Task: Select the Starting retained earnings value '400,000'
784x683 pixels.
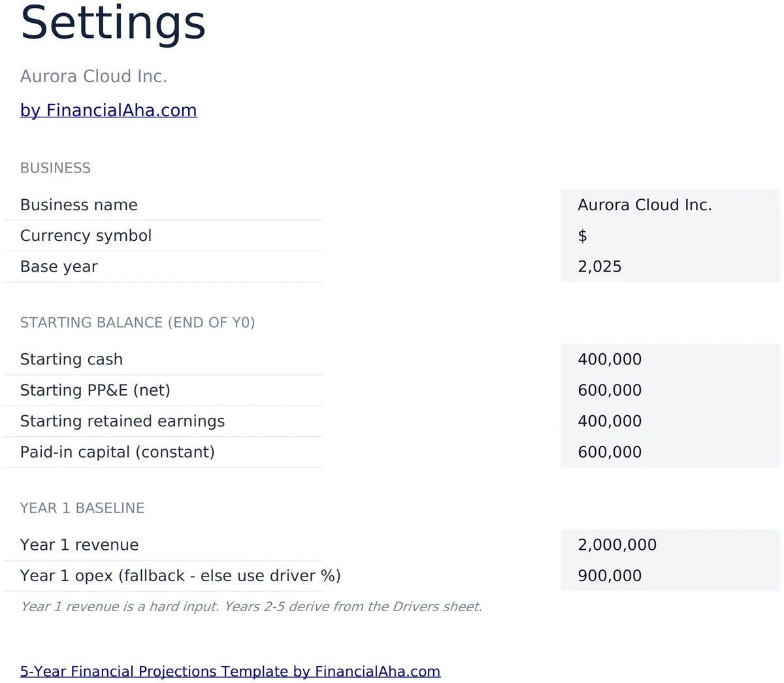Action: 670,421
